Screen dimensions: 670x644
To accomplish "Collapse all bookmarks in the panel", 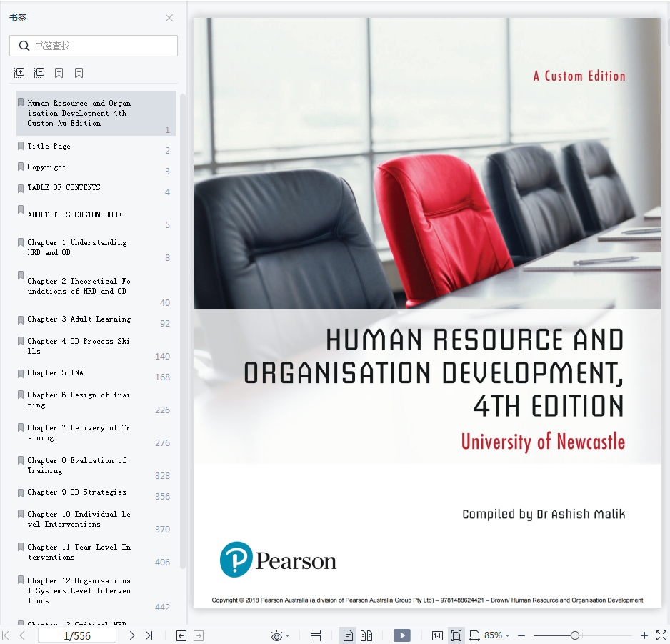I will click(x=39, y=73).
